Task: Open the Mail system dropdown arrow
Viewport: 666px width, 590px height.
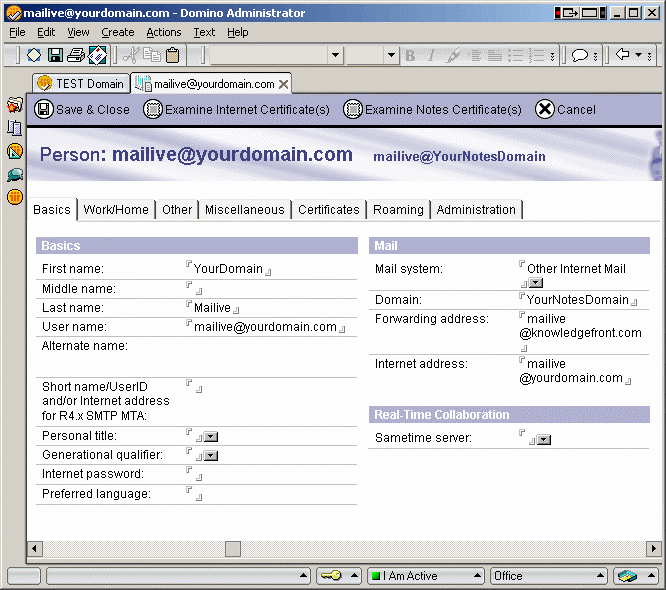Action: coord(536,283)
